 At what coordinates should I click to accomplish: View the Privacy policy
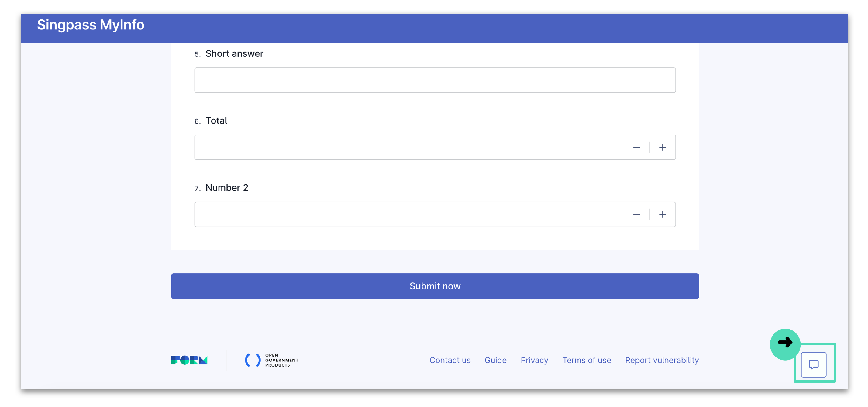tap(534, 360)
